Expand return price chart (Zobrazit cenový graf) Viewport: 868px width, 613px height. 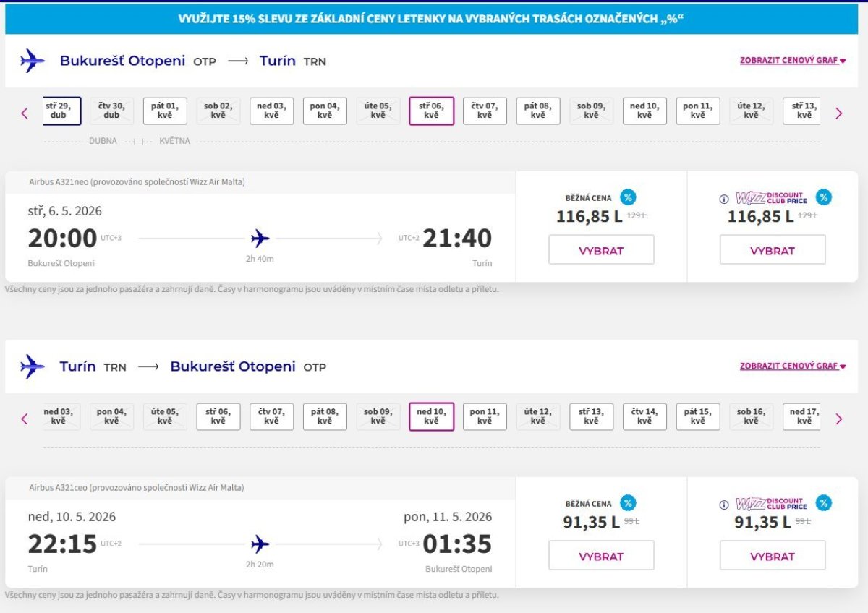coord(792,366)
